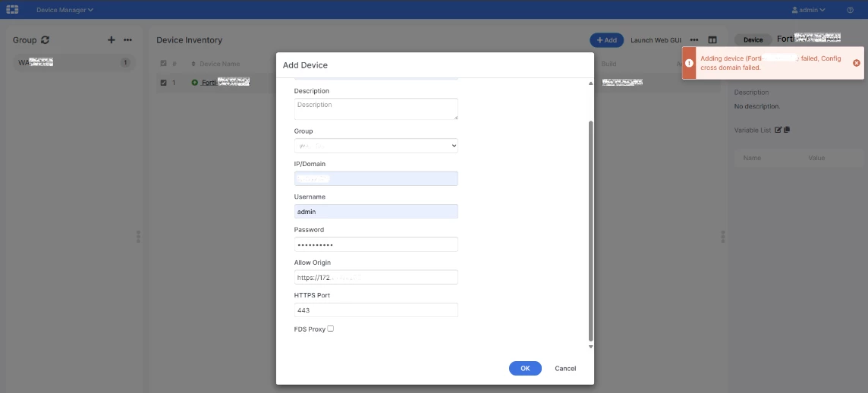The width and height of the screenshot is (868, 393).
Task: Add a new group with plus icon
Action: 112,40
